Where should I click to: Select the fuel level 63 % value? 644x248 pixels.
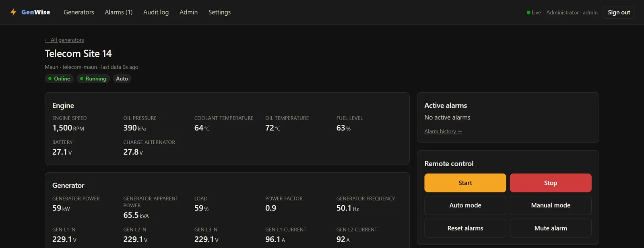point(343,128)
